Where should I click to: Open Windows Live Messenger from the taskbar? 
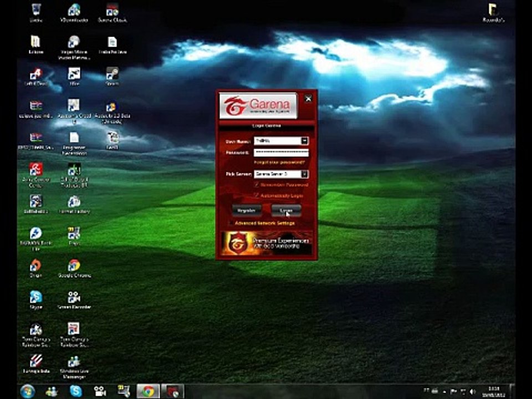coord(52,391)
